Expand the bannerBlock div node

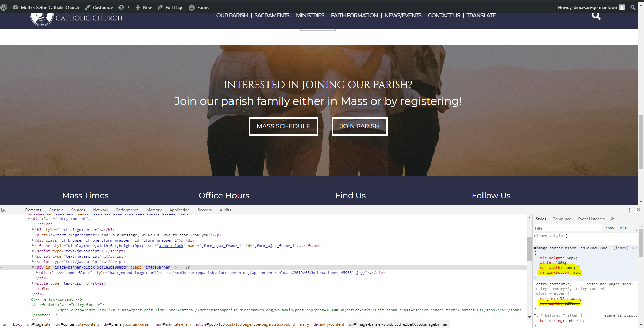(37, 273)
